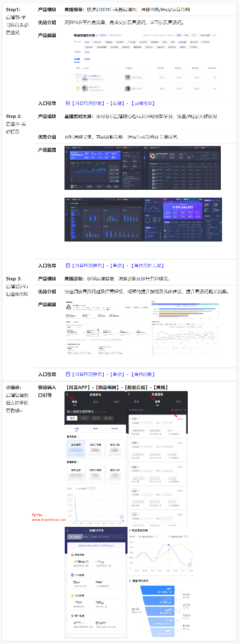Screen dimensions: 240x644
Task: Select highlighted 直播 tab on right phone screen
Action: coord(157,402)
